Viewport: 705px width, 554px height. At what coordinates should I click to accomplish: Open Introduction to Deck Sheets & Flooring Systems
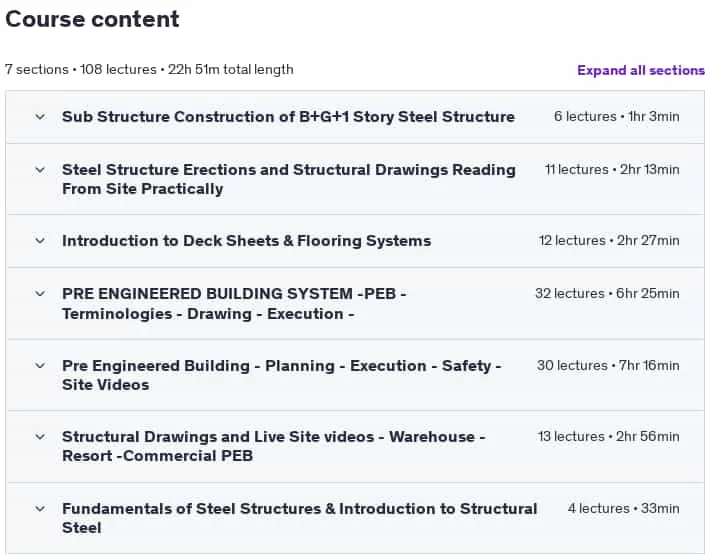point(246,241)
